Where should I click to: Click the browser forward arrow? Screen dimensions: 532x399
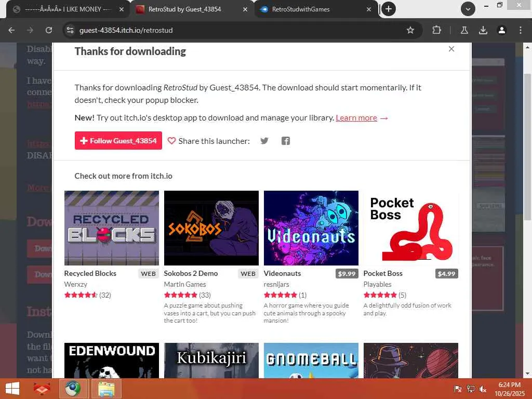(30, 30)
